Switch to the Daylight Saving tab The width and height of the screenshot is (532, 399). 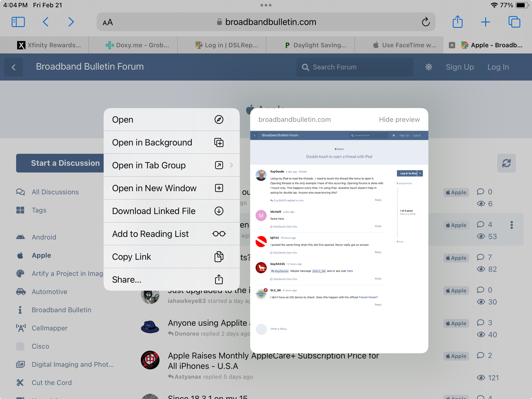pyautogui.click(x=311, y=45)
